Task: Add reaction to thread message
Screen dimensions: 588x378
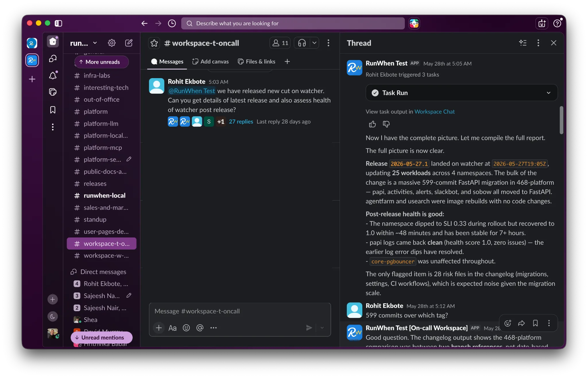Action: [508, 323]
